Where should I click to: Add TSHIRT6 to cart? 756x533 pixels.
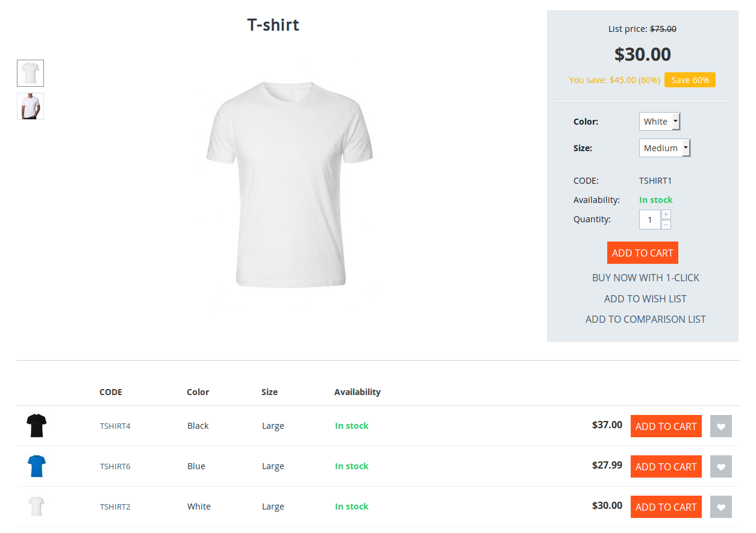(x=666, y=467)
